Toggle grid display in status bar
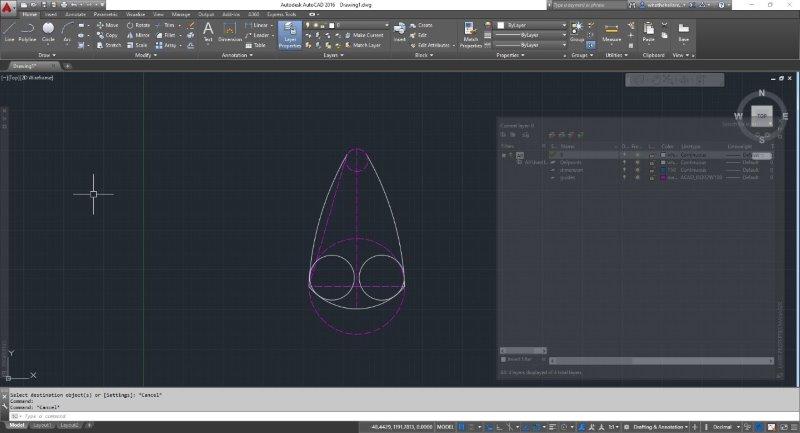Screen dimensions: 800x433 (462, 427)
